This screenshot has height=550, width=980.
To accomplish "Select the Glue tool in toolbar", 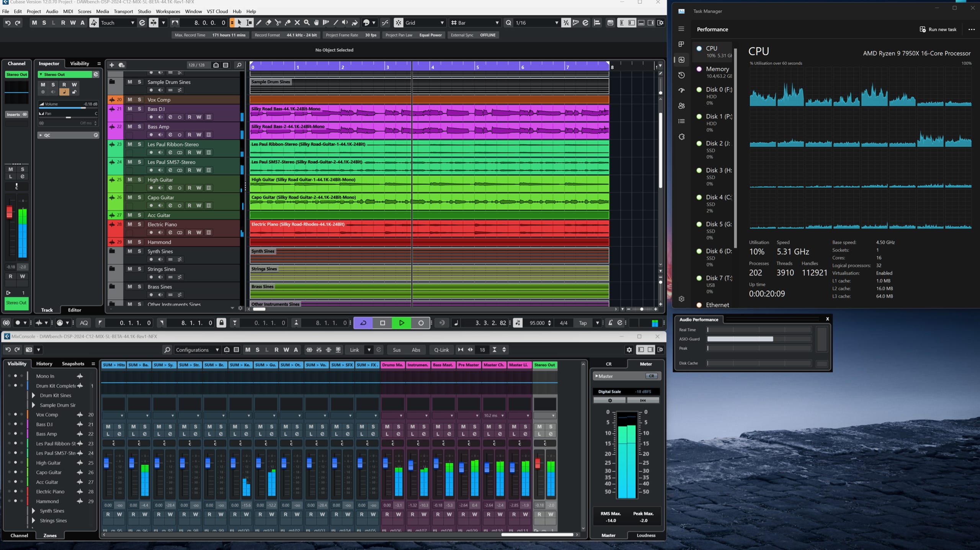I will 287,23.
